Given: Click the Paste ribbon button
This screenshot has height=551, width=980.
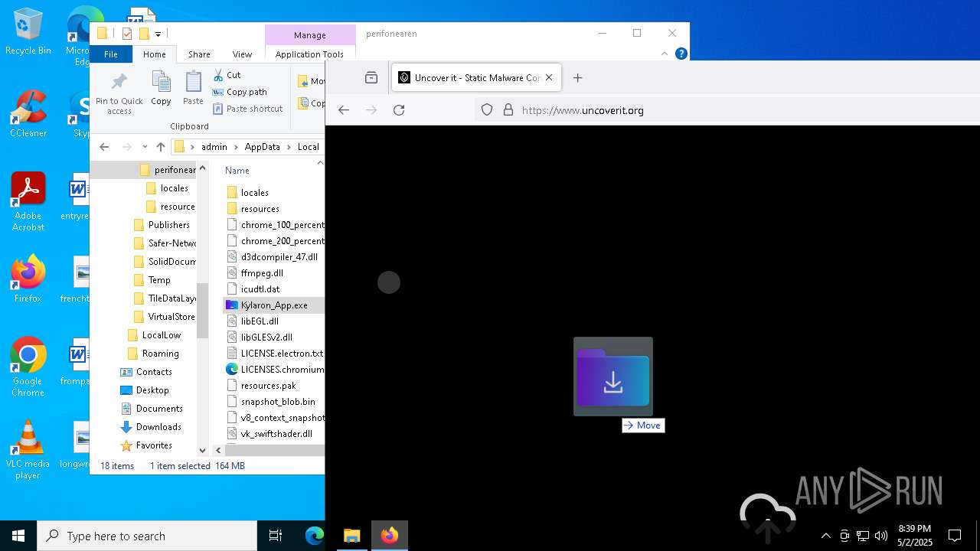Looking at the screenshot, I should coord(193,88).
